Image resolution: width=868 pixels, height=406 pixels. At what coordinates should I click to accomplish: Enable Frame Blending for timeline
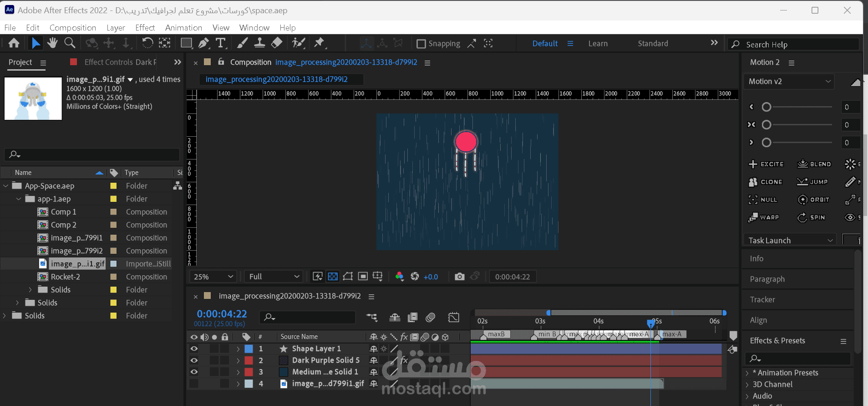[413, 317]
